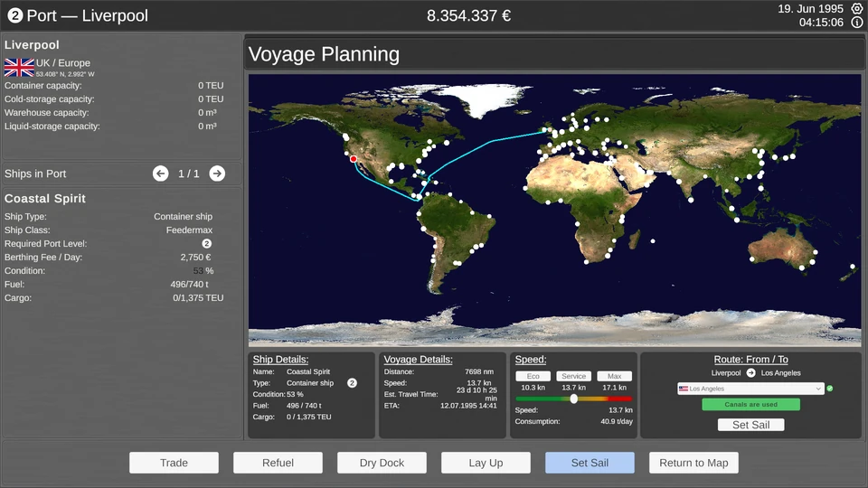Click the Cargo value 0/1,375 TEU in sidebar
This screenshot has height=488, width=868.
(198, 297)
